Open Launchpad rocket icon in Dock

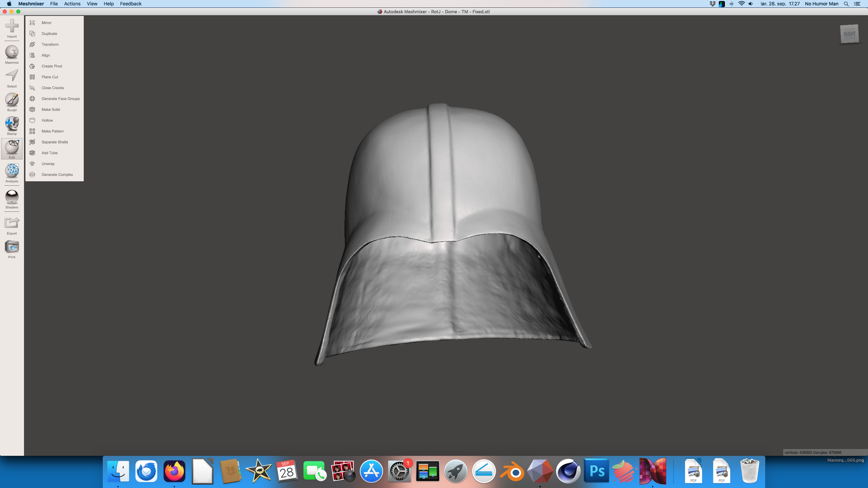456,471
